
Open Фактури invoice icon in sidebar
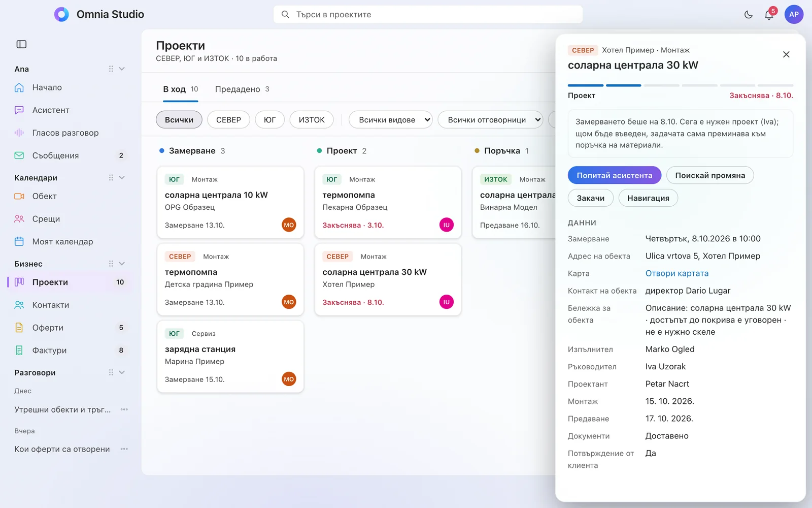(19, 350)
